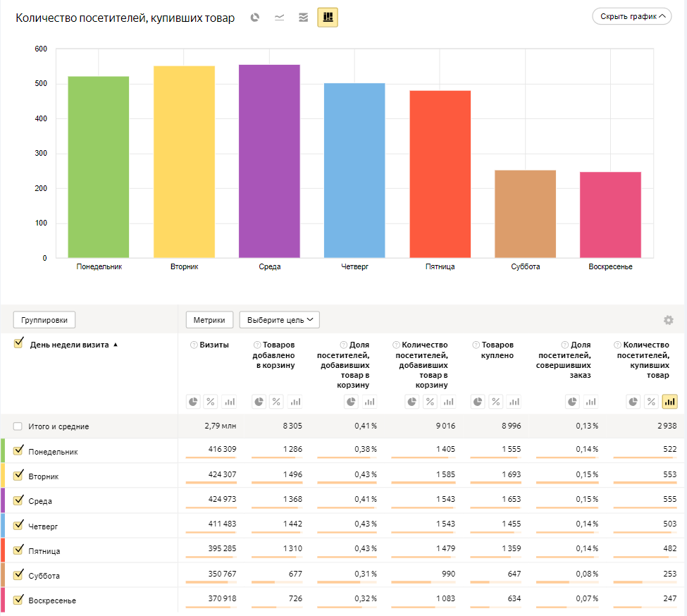Screen dimensions: 687x616
Task: Select the bar chart view icon
Action: click(x=328, y=18)
